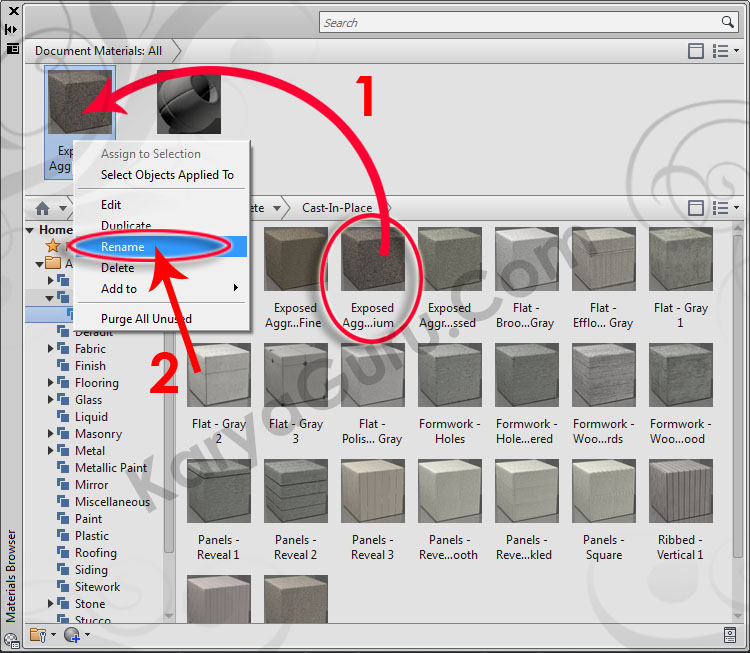Screen dimensions: 750x653
Task: Click the Home icon in library breadcrumb
Action: [42, 208]
